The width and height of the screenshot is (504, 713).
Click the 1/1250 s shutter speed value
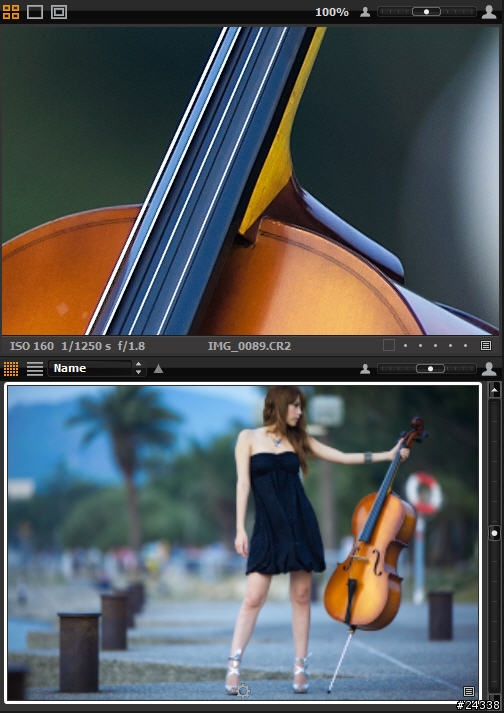point(86,346)
